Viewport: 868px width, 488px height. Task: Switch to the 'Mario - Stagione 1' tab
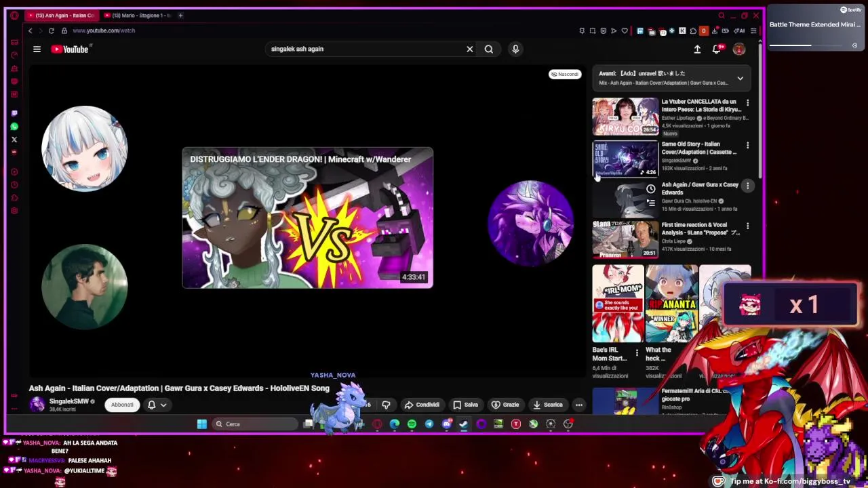[138, 15]
